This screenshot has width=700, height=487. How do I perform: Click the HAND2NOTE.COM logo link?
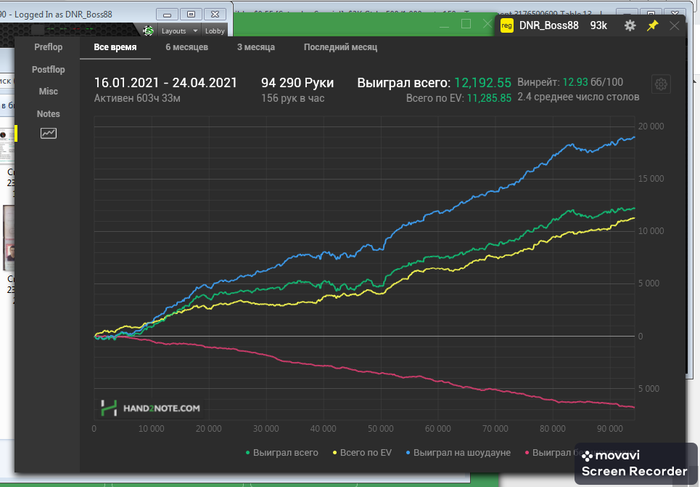pos(150,408)
